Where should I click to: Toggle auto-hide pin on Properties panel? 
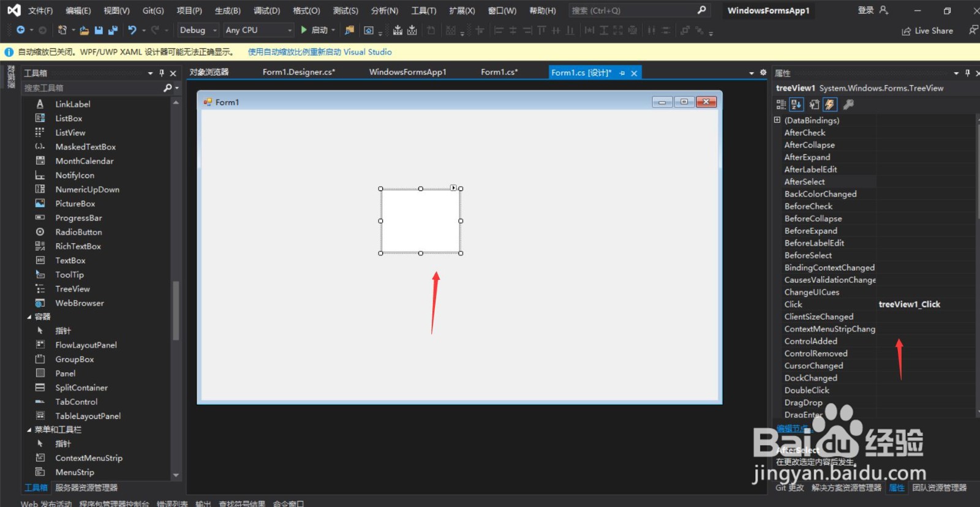(x=968, y=73)
